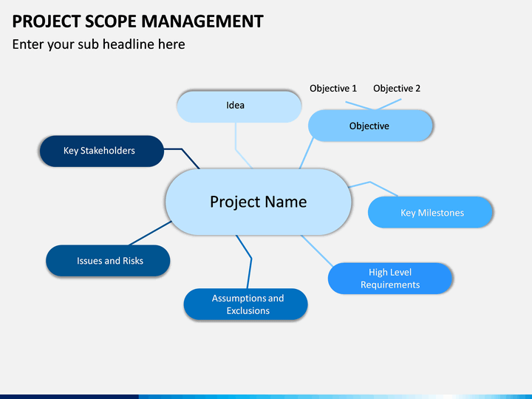Select the Issues and Risks bubble
Image resolution: width=532 pixels, height=399 pixels.
(108, 261)
